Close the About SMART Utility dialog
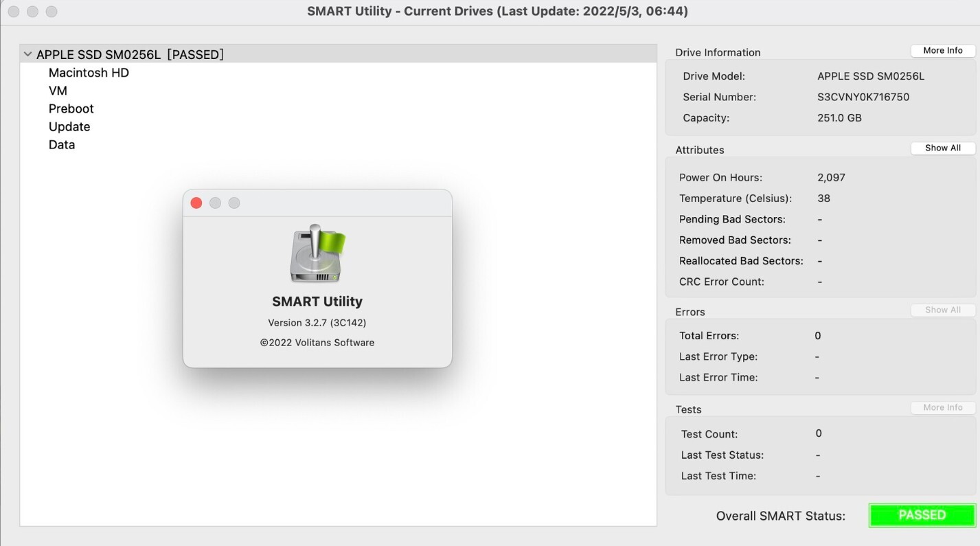 pyautogui.click(x=196, y=203)
